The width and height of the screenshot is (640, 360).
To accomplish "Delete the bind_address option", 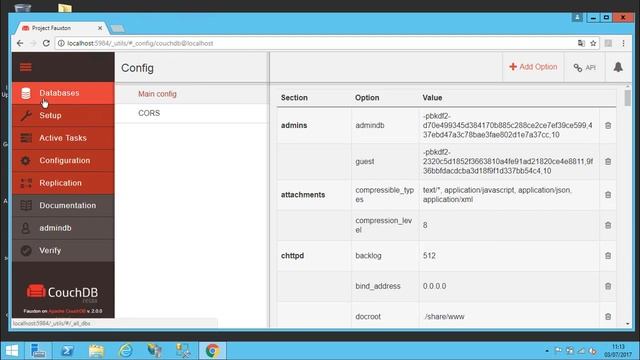I will [608, 286].
